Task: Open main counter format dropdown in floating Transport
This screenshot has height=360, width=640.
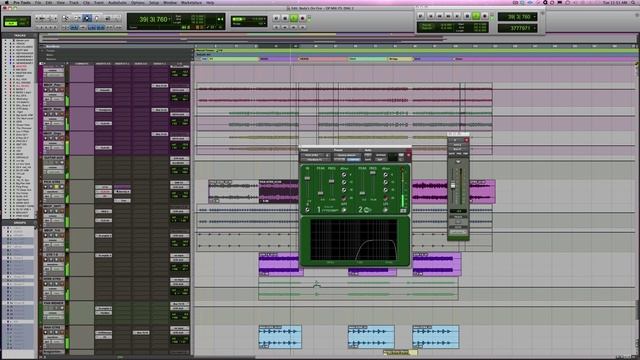Action: pos(535,16)
